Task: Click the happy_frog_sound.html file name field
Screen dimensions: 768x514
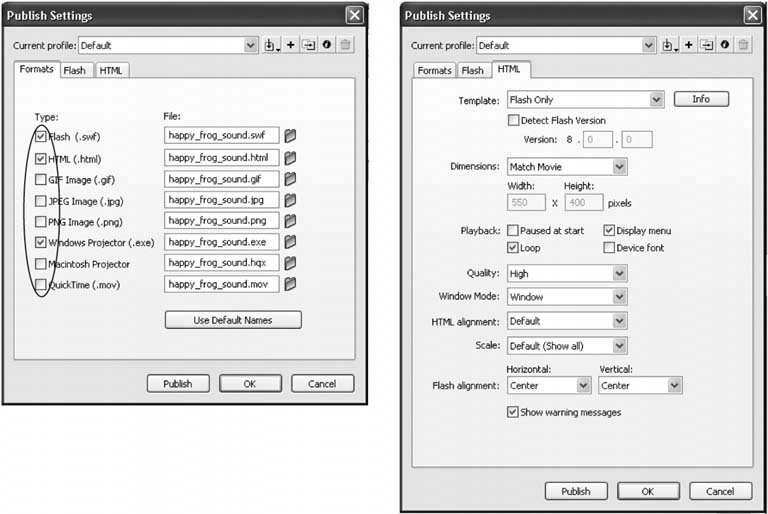Action: pos(222,158)
